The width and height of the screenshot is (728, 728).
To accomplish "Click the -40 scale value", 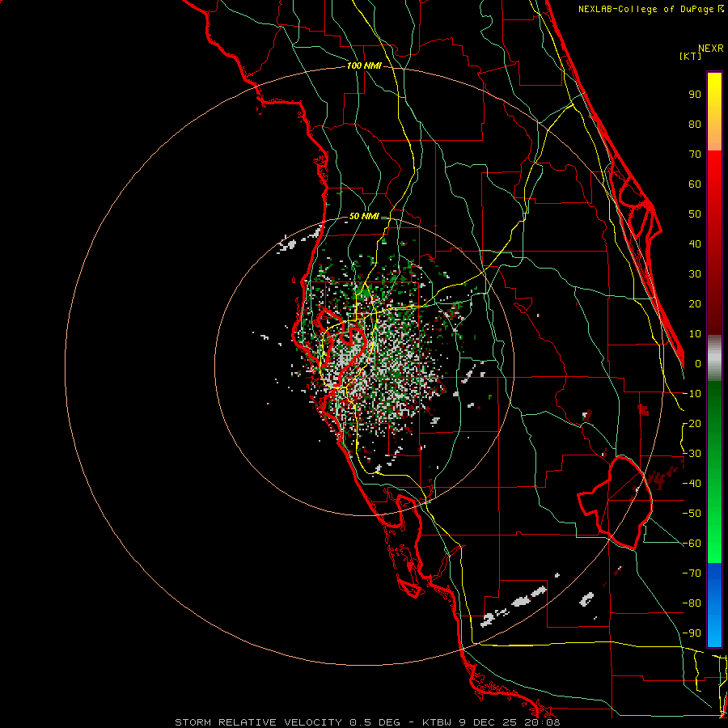I will [692, 484].
